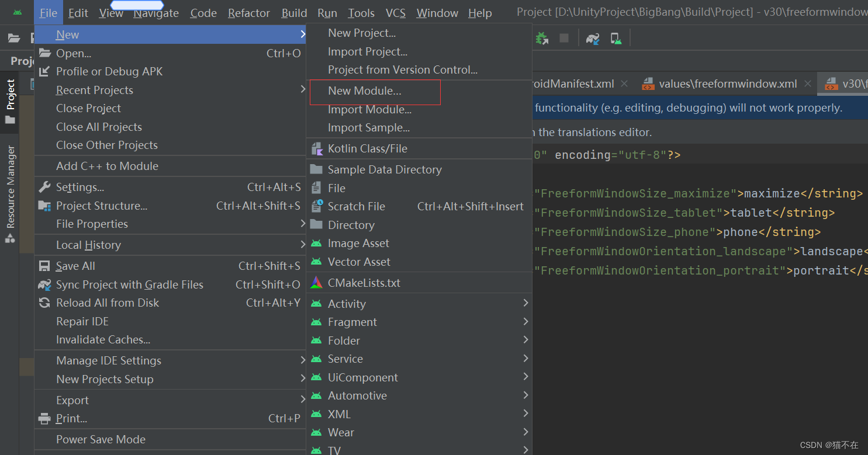Open the Edit menu
The height and width of the screenshot is (455, 868).
[x=78, y=13]
